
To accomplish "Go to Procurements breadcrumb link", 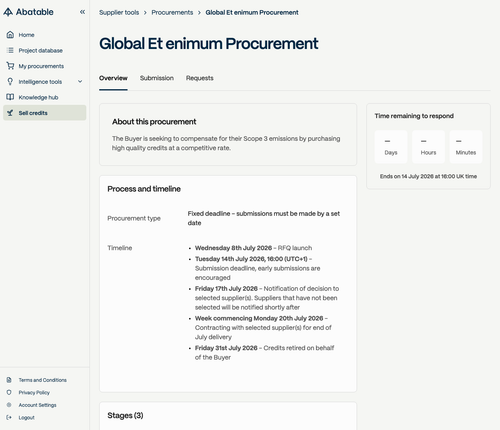I will [x=172, y=12].
